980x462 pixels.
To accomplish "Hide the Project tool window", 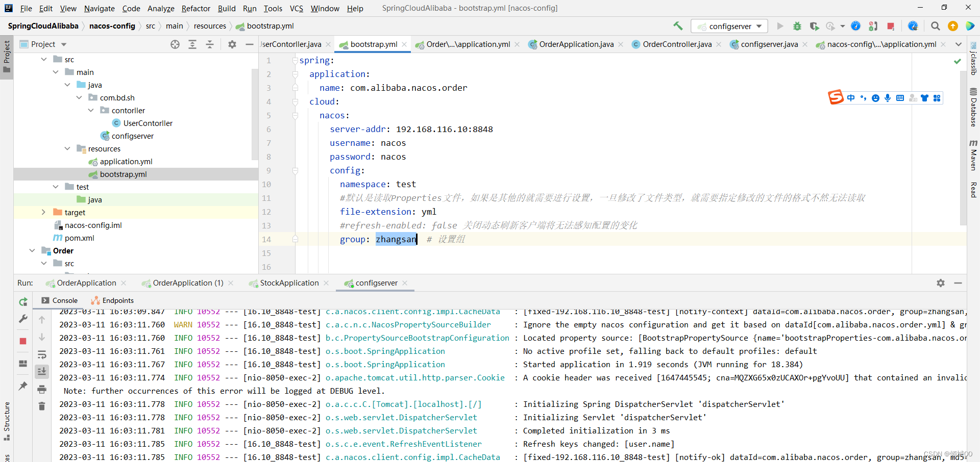I will (250, 44).
